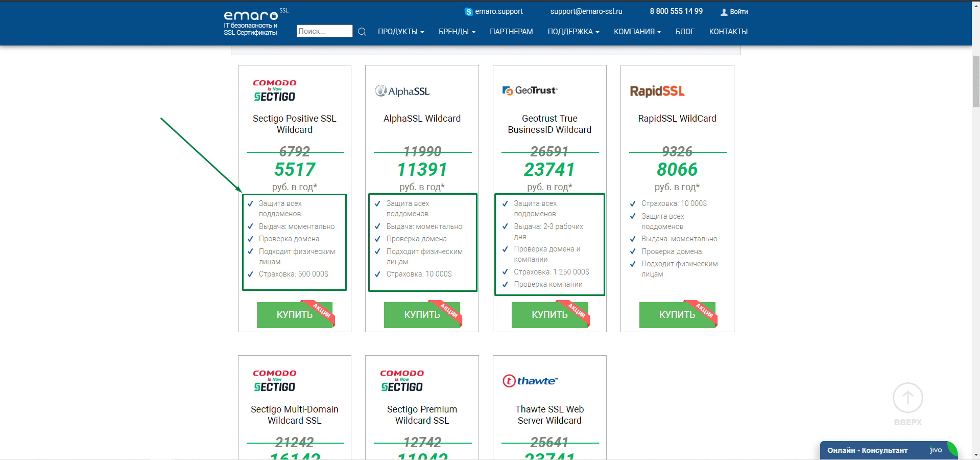Viewport: 980px width, 460px height.
Task: Open AlphaSSL Wildcard title link
Action: 422,119
